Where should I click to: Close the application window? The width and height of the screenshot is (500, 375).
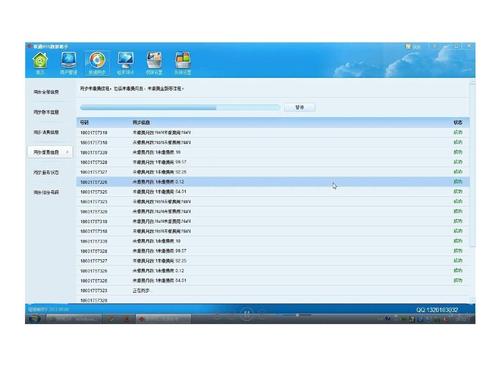point(469,46)
